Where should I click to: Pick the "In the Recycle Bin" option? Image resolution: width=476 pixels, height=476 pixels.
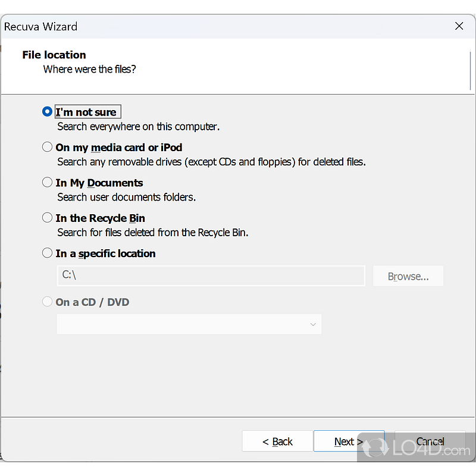[x=48, y=218]
